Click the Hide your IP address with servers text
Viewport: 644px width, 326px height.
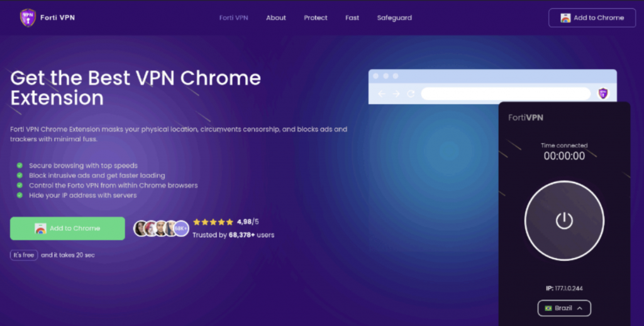click(x=82, y=195)
